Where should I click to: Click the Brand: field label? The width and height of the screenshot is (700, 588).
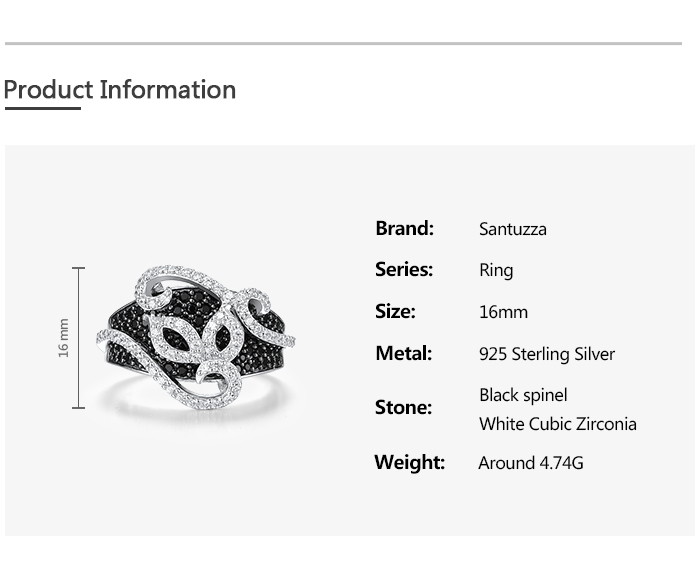tap(404, 228)
